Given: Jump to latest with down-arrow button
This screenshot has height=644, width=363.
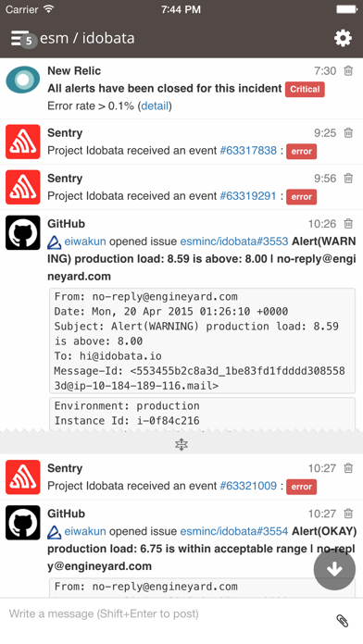Looking at the screenshot, I should coord(334,569).
